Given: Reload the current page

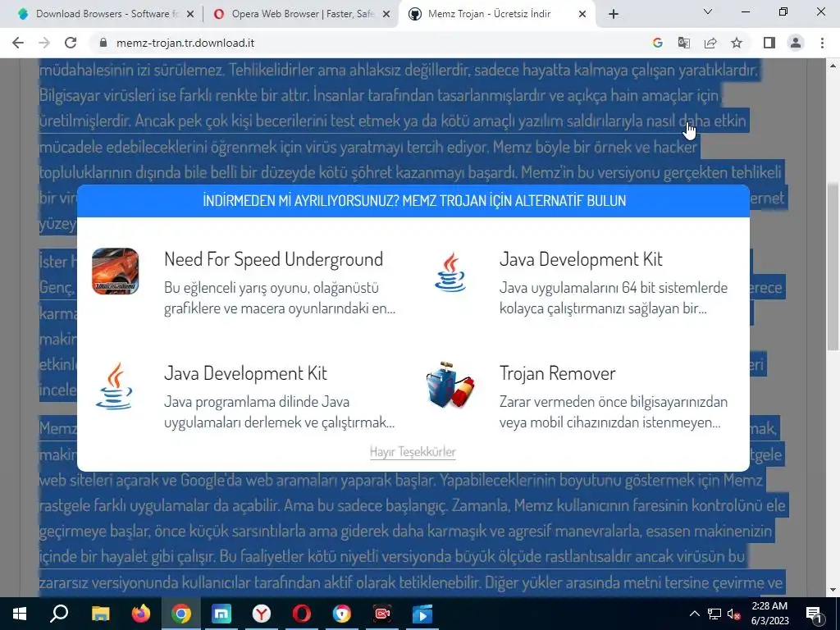Looking at the screenshot, I should (71, 43).
